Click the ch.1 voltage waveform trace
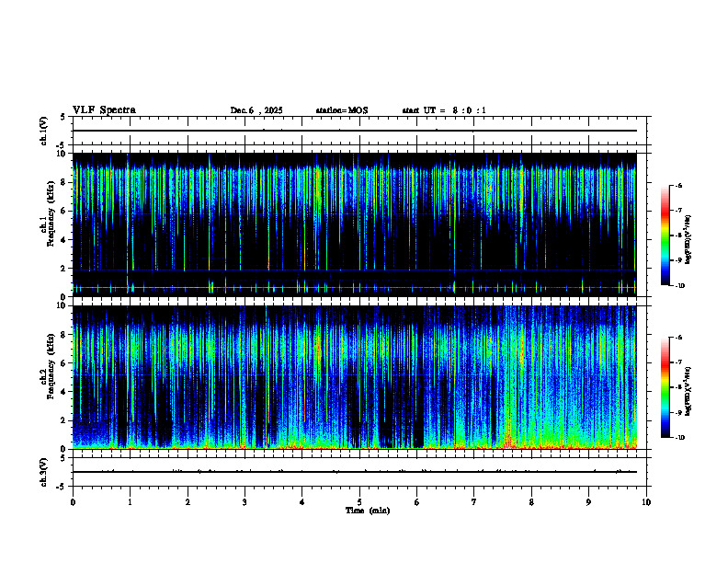The image size is (728, 563). click(355, 131)
